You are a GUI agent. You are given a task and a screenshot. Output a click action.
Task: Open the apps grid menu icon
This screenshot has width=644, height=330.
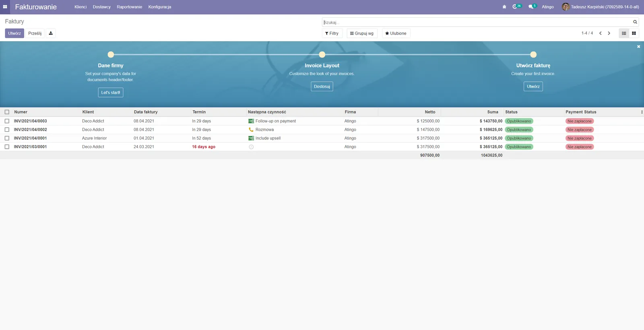[5, 7]
